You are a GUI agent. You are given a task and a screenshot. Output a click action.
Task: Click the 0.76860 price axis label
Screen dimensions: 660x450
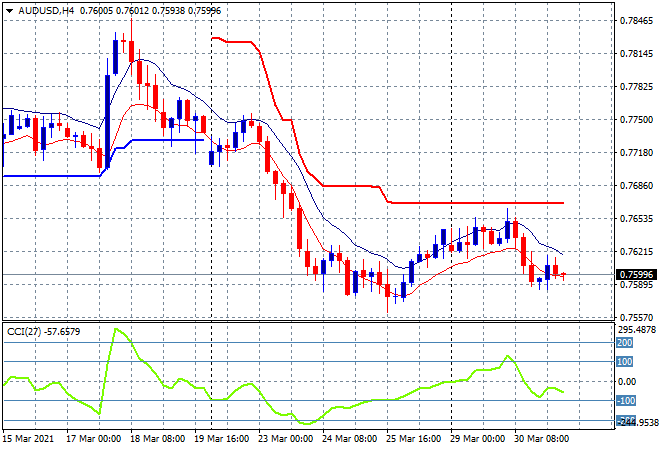tap(633, 185)
